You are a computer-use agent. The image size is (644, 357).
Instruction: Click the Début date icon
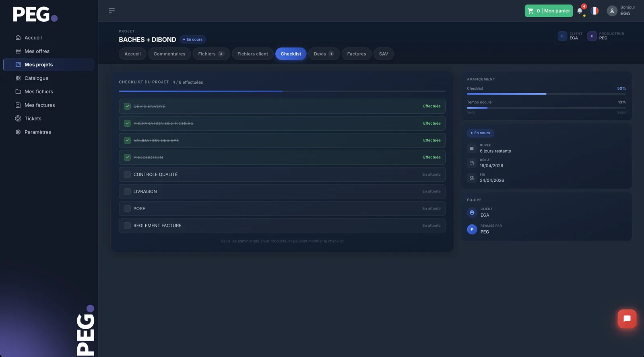coord(472,163)
